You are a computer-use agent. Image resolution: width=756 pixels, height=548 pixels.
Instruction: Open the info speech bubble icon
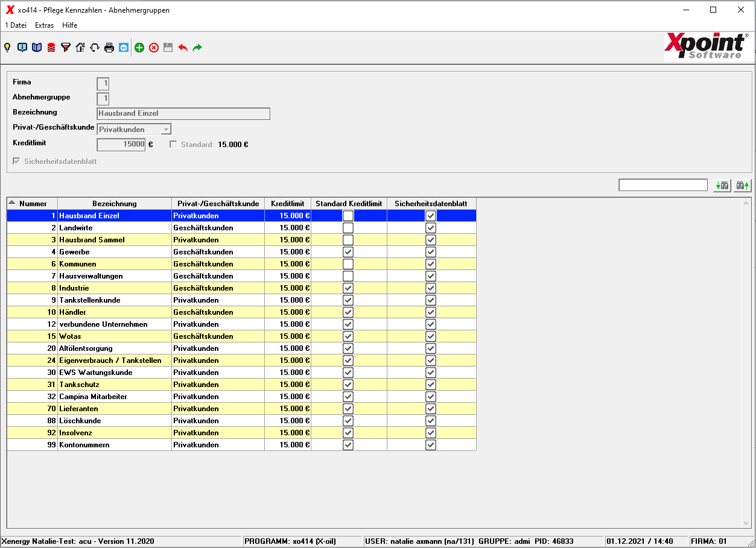click(x=22, y=48)
